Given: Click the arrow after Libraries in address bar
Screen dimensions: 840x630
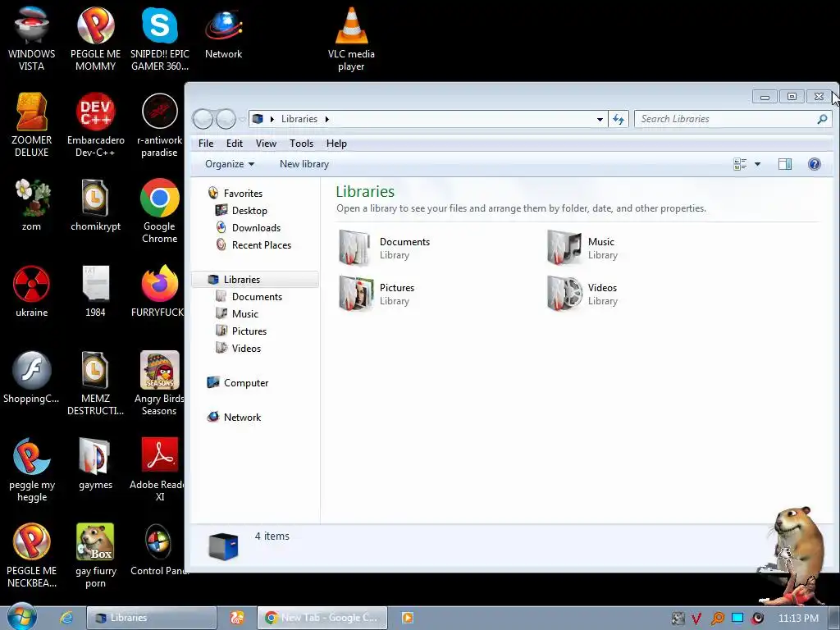Looking at the screenshot, I should pos(326,119).
